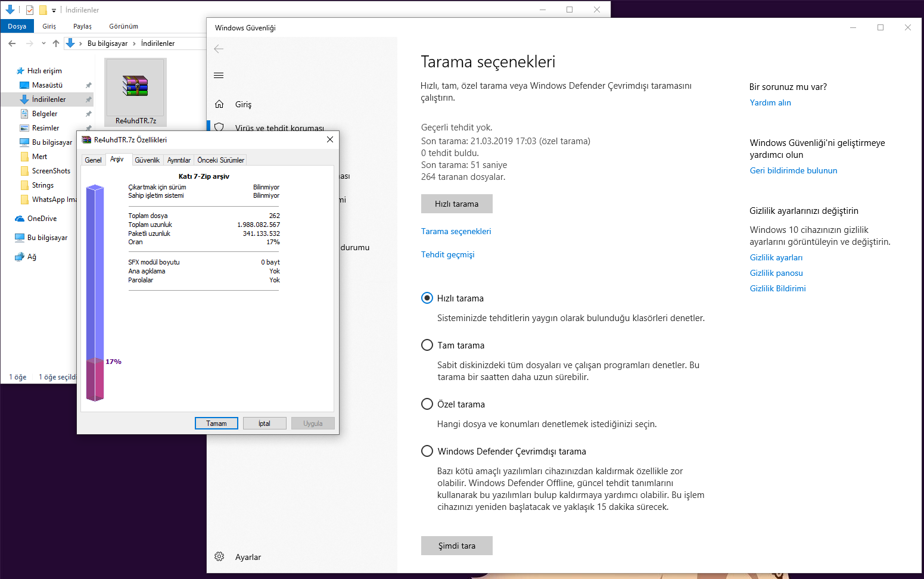
Task: Click the blue Tarama seçenekleri link
Action: pyautogui.click(x=456, y=231)
